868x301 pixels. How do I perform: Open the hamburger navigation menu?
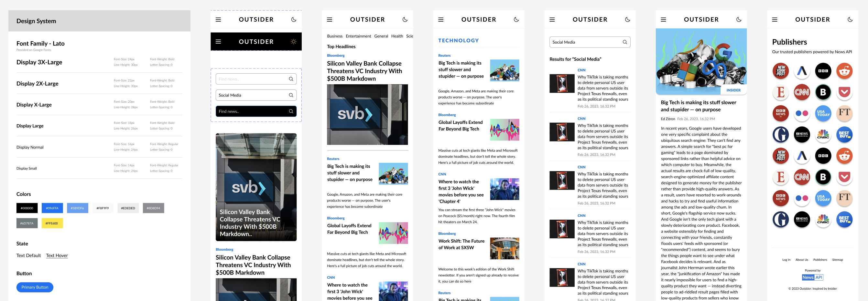pos(218,19)
